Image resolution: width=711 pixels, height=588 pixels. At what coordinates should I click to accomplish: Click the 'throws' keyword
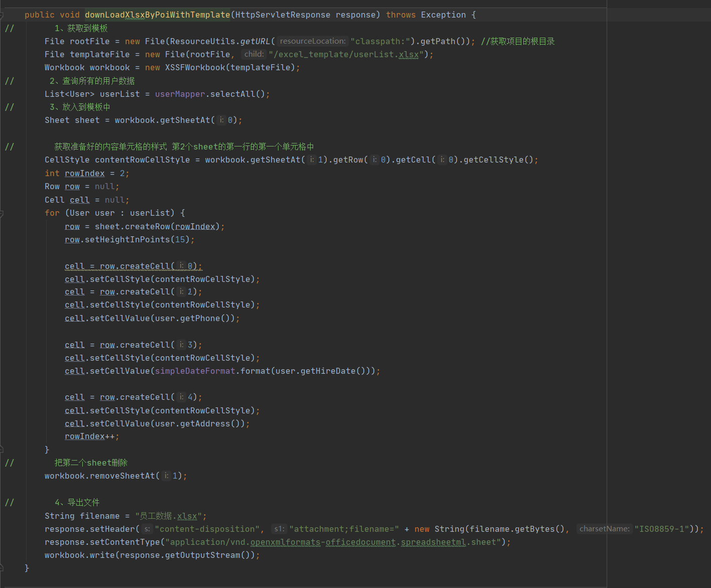[401, 15]
